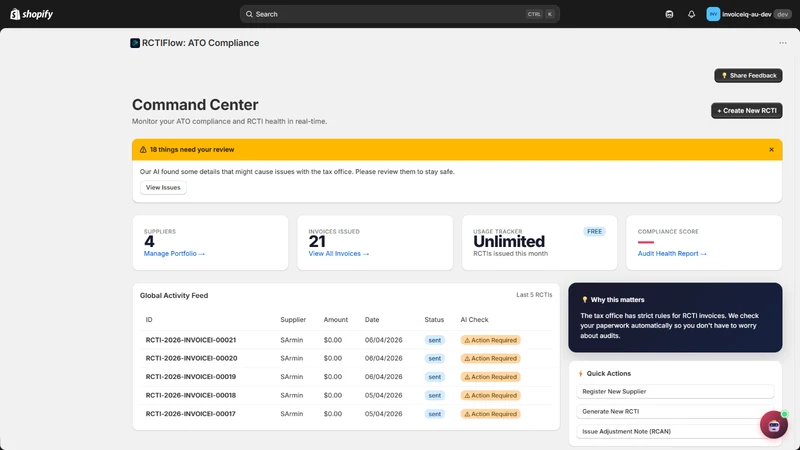Click the Unlimited usage tracker value
Image resolution: width=800 pixels, height=450 pixels.
point(509,241)
